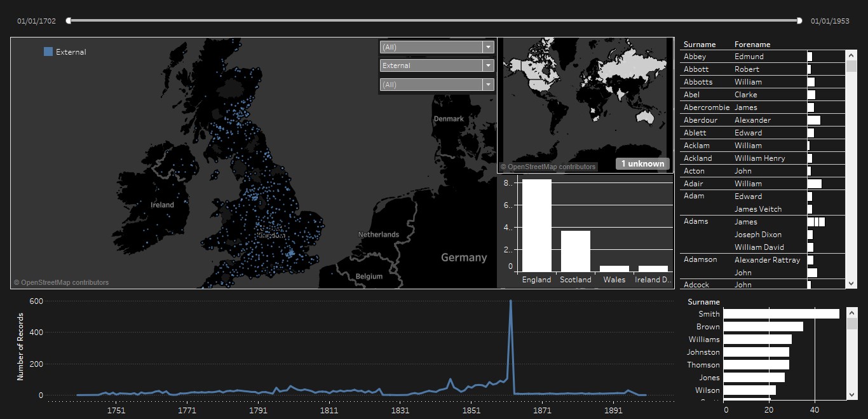The width and height of the screenshot is (868, 419).
Task: Click the Abercrombie surname row
Action: click(706, 107)
